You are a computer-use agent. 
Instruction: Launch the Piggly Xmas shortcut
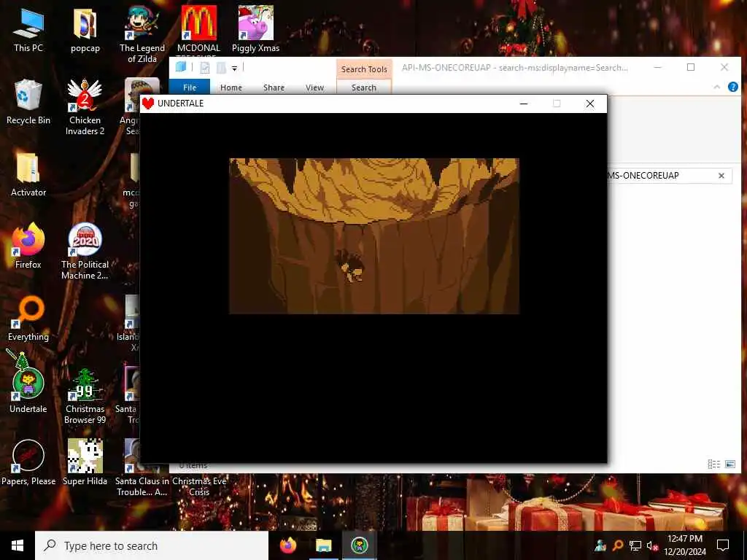click(255, 30)
